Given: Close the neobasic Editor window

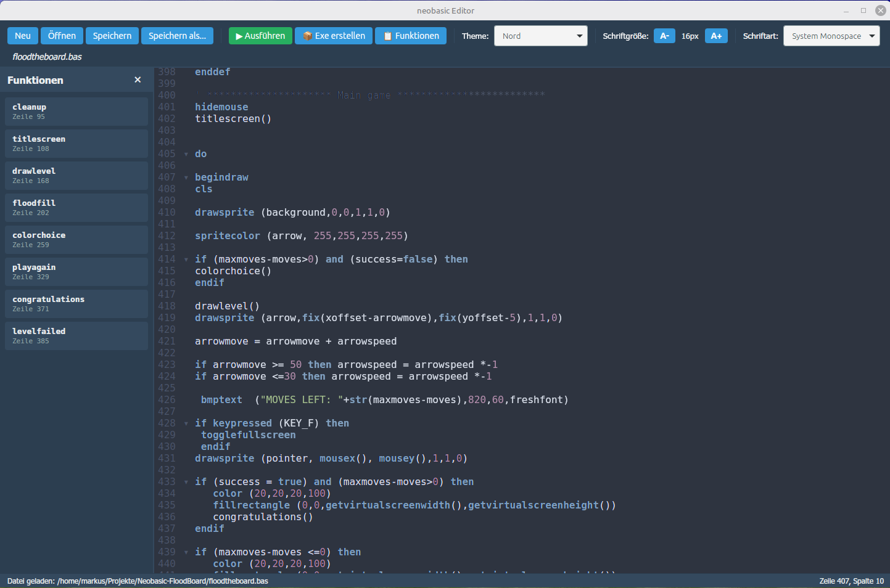Looking at the screenshot, I should point(881,10).
